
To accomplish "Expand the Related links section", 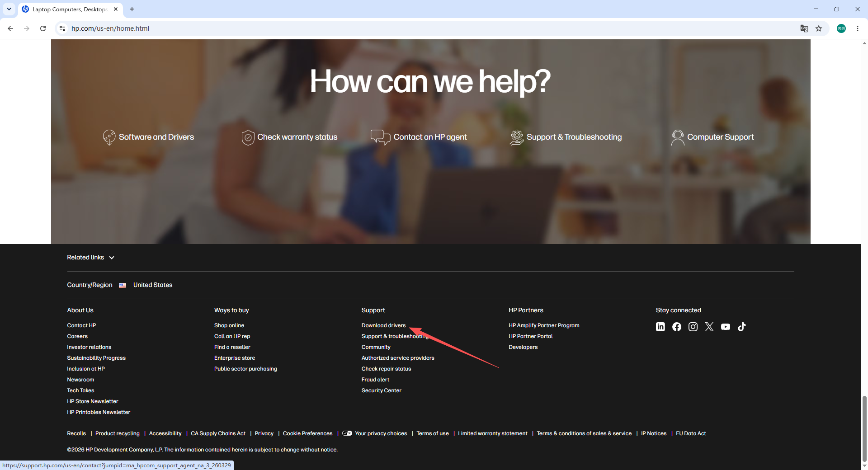I will coord(91,258).
